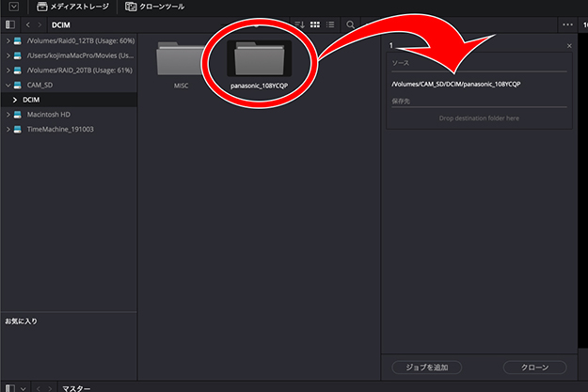Click the drop destination folder field
The width and height of the screenshot is (588, 392).
click(x=479, y=118)
